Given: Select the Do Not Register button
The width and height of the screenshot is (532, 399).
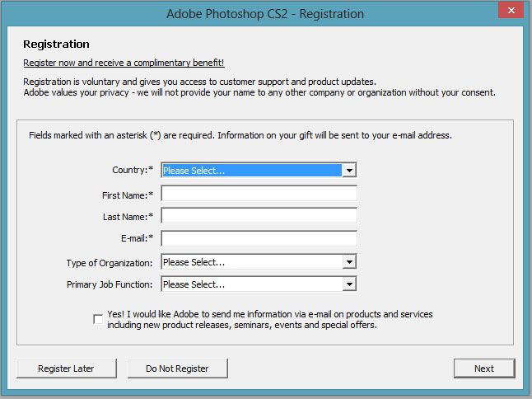Looking at the screenshot, I should (177, 368).
